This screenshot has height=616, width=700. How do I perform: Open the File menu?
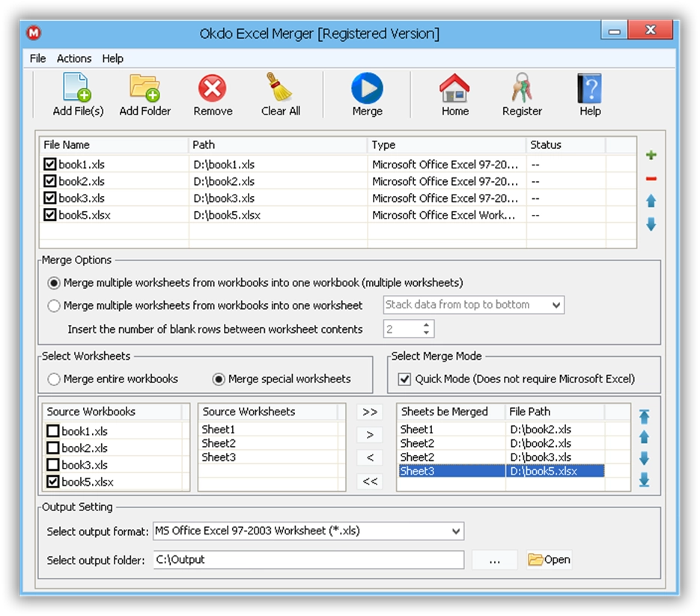37,58
